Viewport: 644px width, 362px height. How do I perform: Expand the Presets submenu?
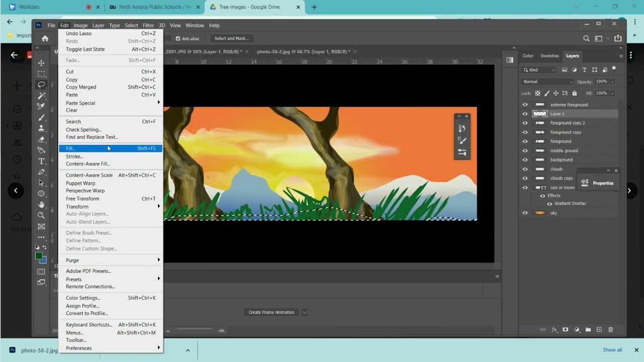(111, 279)
